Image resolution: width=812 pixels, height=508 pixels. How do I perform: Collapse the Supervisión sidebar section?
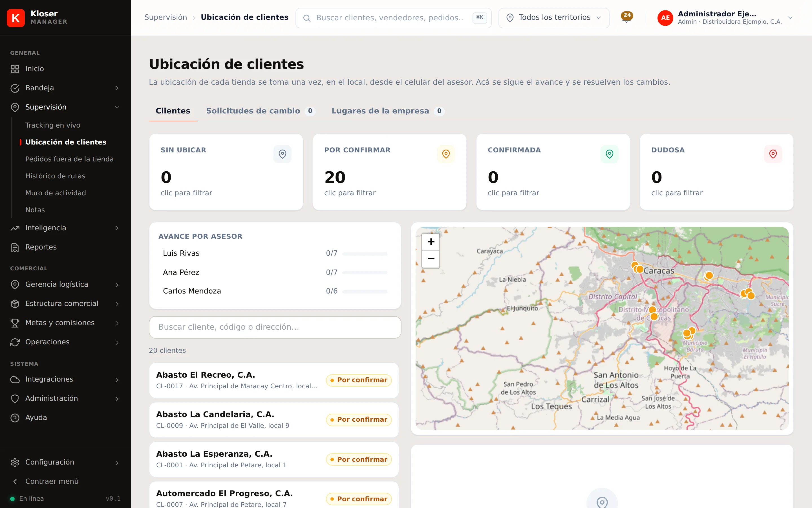click(65, 107)
